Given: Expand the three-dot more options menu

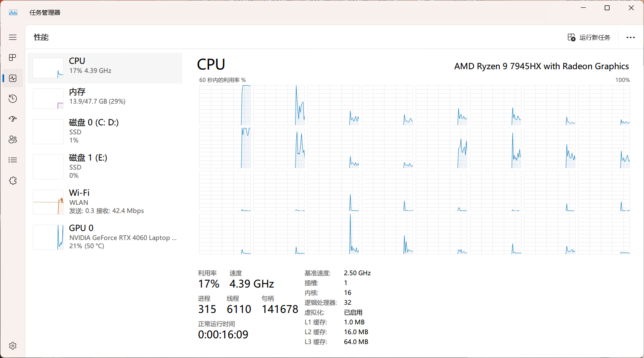Looking at the screenshot, I should click(630, 37).
